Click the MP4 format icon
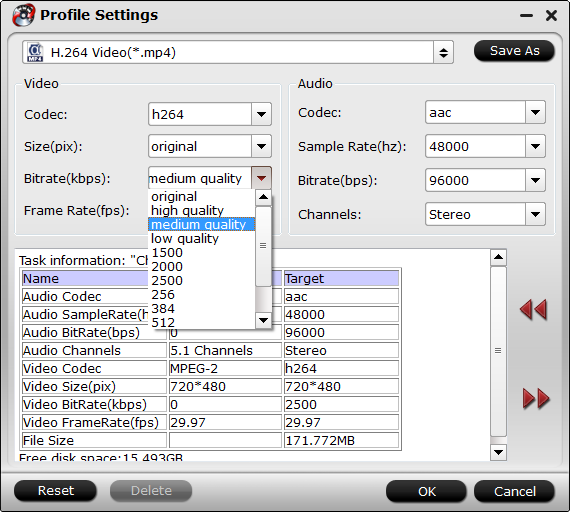 click(35, 53)
